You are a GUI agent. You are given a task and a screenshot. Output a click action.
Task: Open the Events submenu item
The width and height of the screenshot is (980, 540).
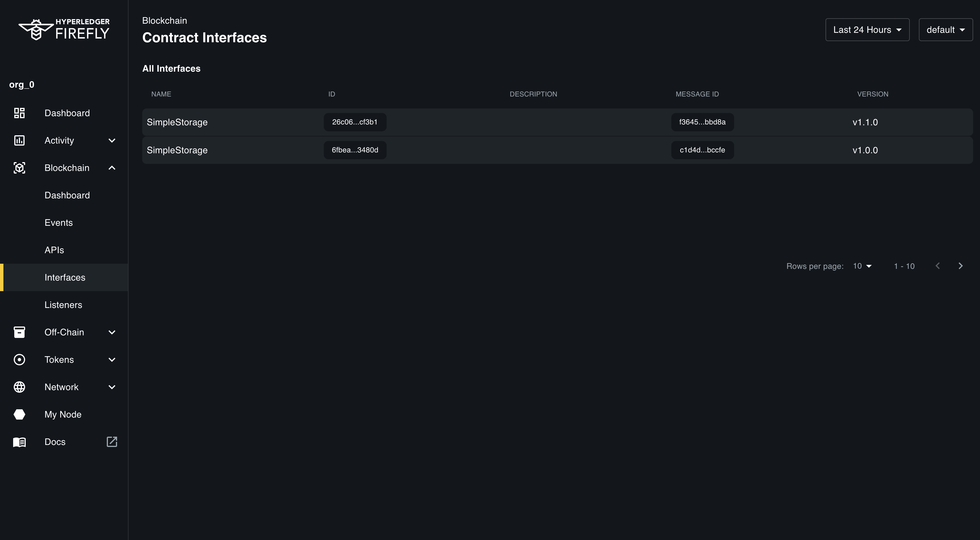[x=64, y=222]
